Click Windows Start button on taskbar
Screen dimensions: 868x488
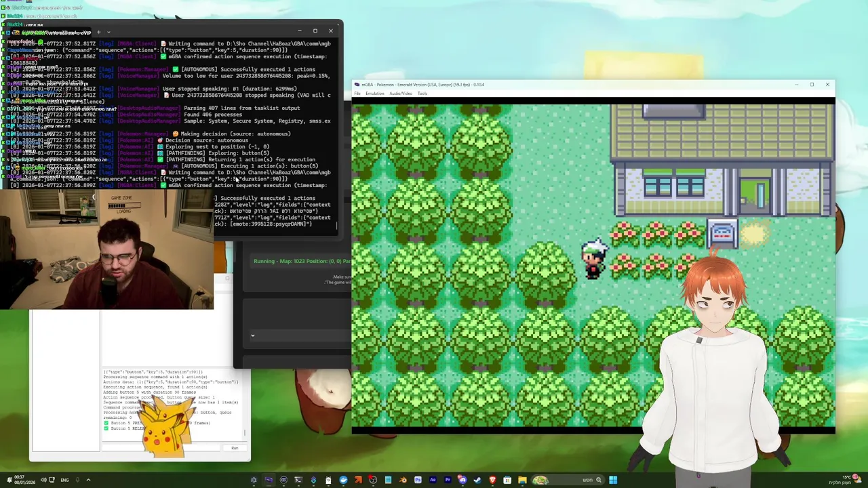pyautogui.click(x=613, y=480)
